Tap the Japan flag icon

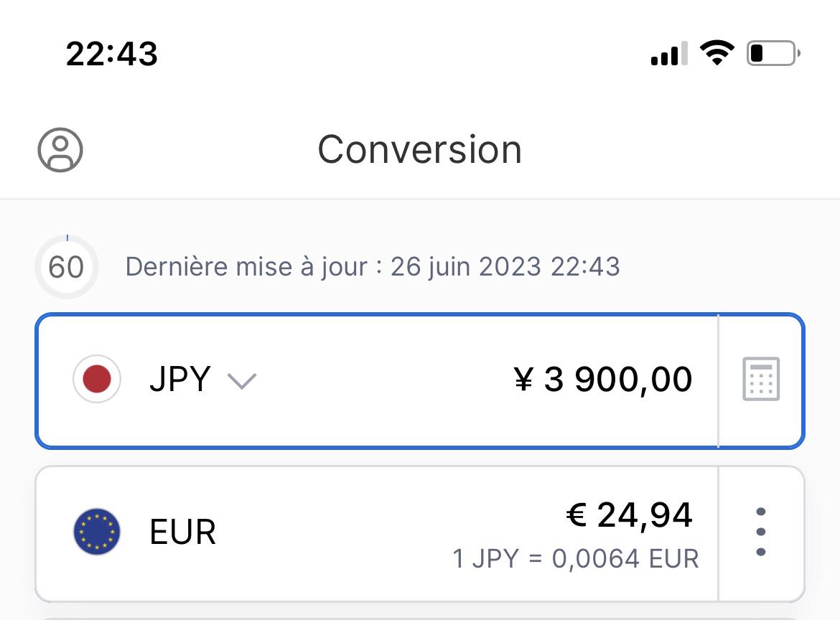tap(97, 379)
